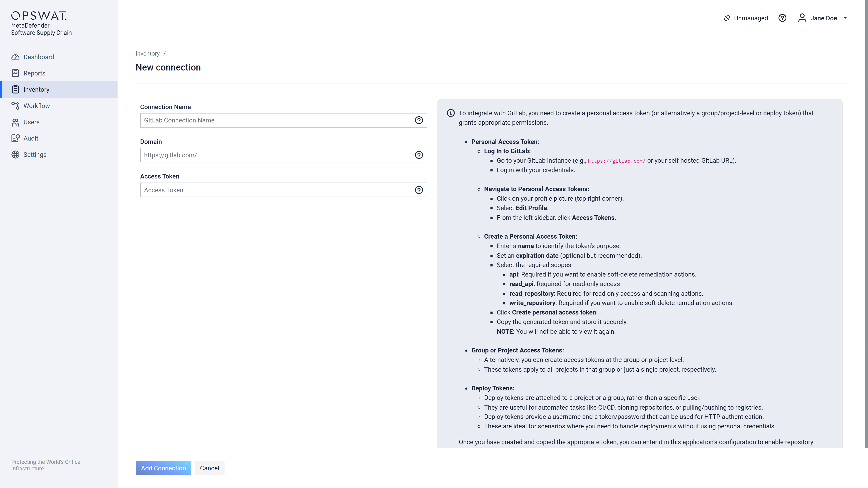Click Access Token field help icon
The height and width of the screenshot is (488, 868).
(418, 190)
